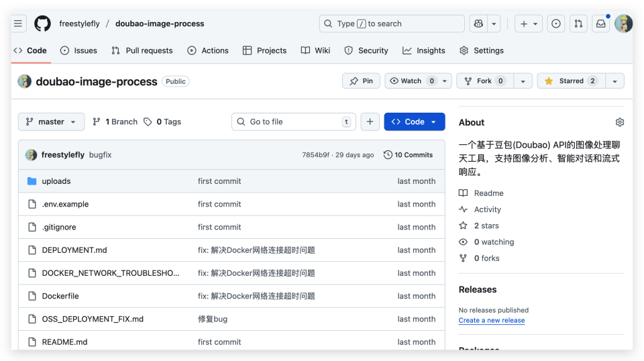Edit repository details with gear icon
The width and height of the screenshot is (644, 361).
(x=619, y=122)
